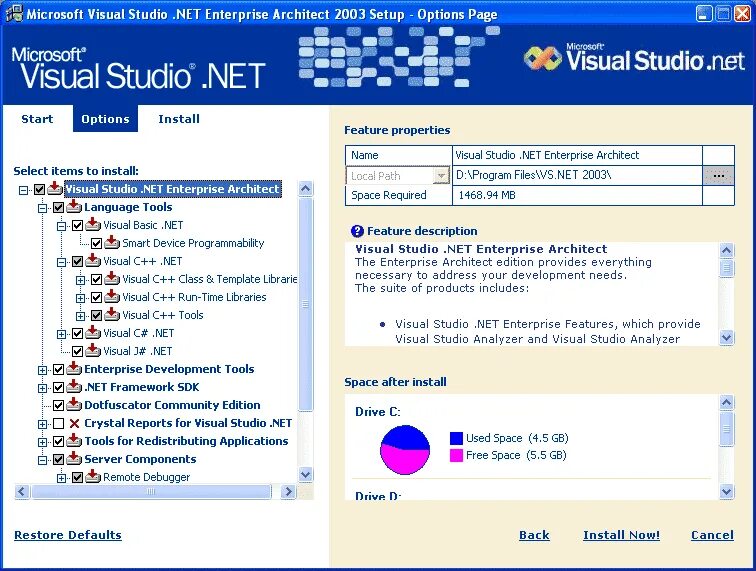This screenshot has width=756, height=571.
Task: Click the tree horizontal scroll right arrow
Action: pyautogui.click(x=288, y=491)
